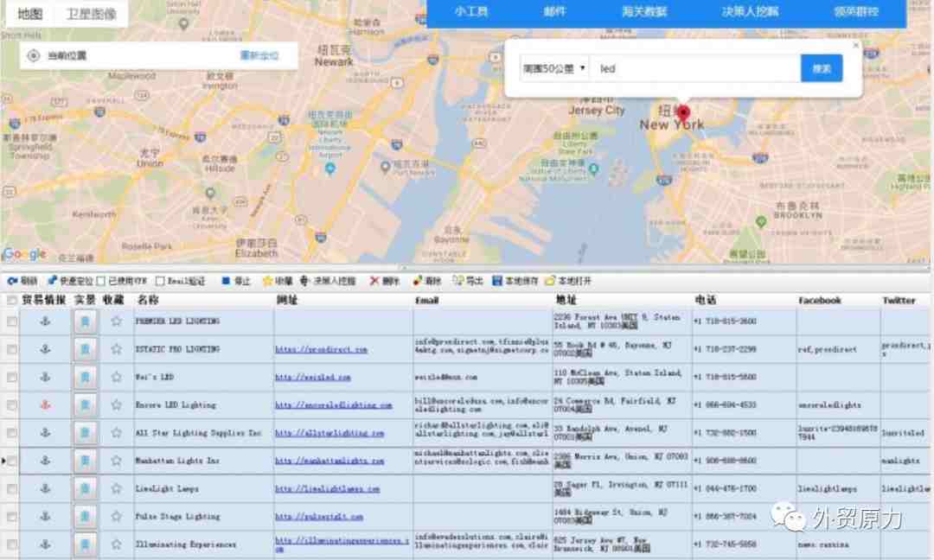Open street view for STATIC PRO LIGHTING
The height and width of the screenshot is (560, 934).
pos(85,349)
